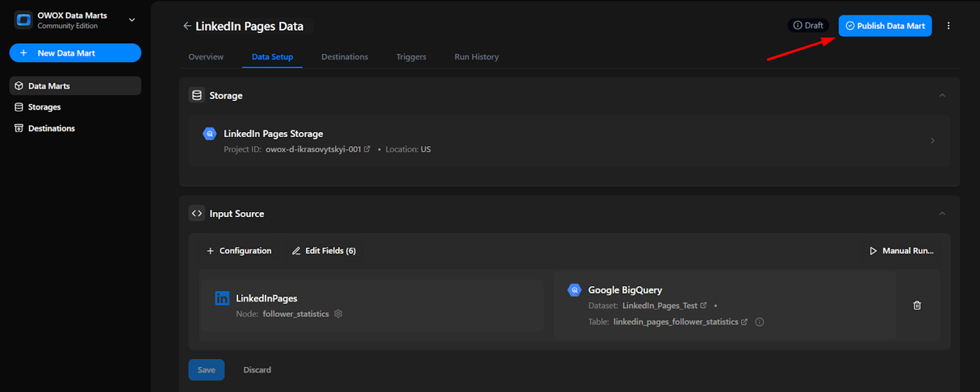Switch to the Overview tab
The image size is (980, 392).
click(x=206, y=57)
